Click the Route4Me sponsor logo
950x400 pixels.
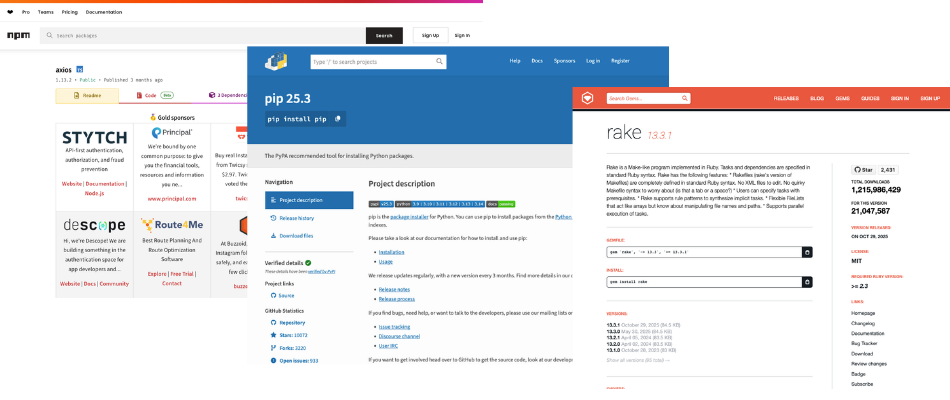coord(172,225)
